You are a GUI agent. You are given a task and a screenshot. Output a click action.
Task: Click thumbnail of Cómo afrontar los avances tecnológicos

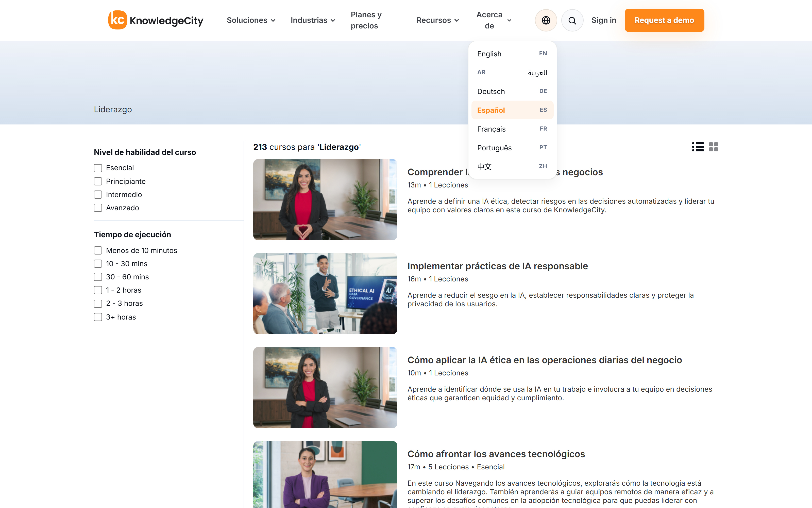[325, 474]
